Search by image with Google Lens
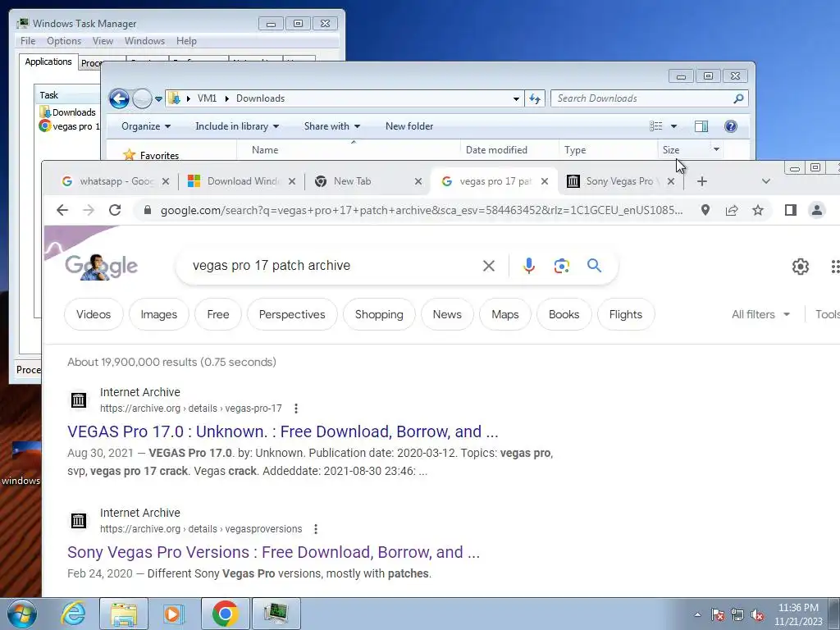 click(x=561, y=266)
